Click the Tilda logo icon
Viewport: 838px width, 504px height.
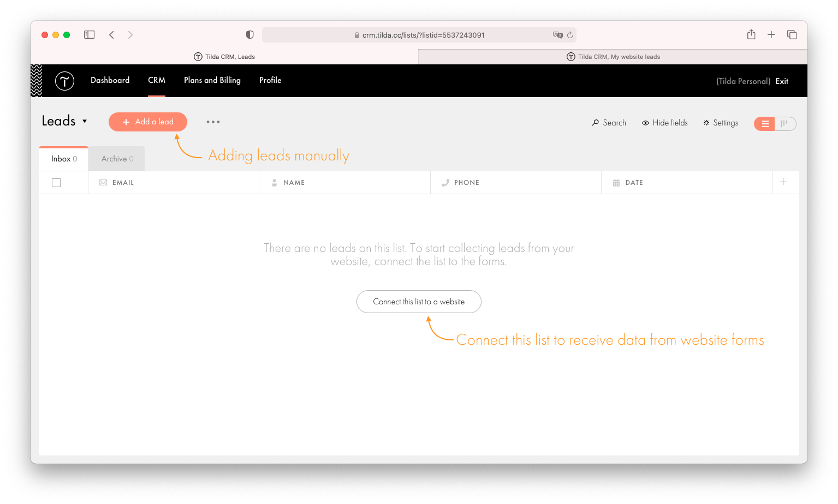64,81
